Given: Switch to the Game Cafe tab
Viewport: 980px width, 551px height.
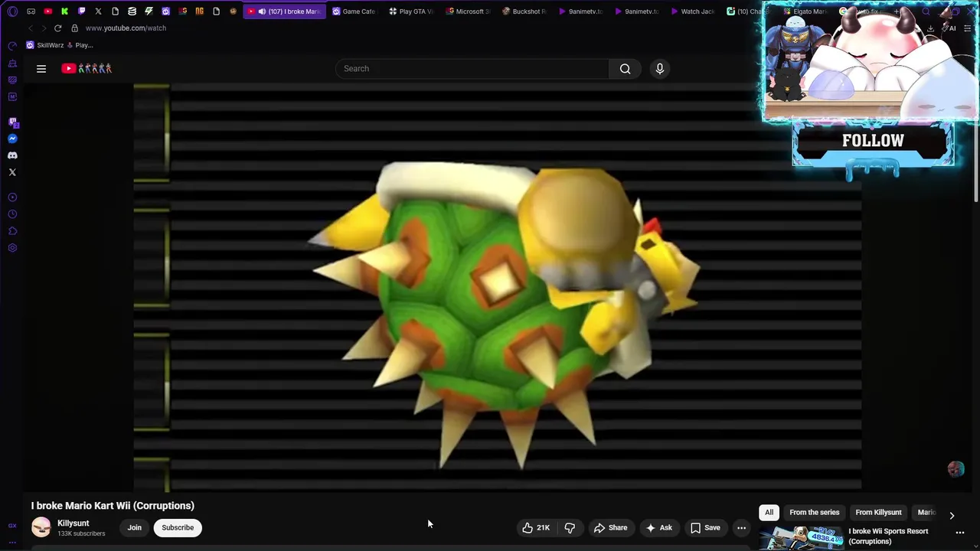Looking at the screenshot, I should (x=354, y=11).
